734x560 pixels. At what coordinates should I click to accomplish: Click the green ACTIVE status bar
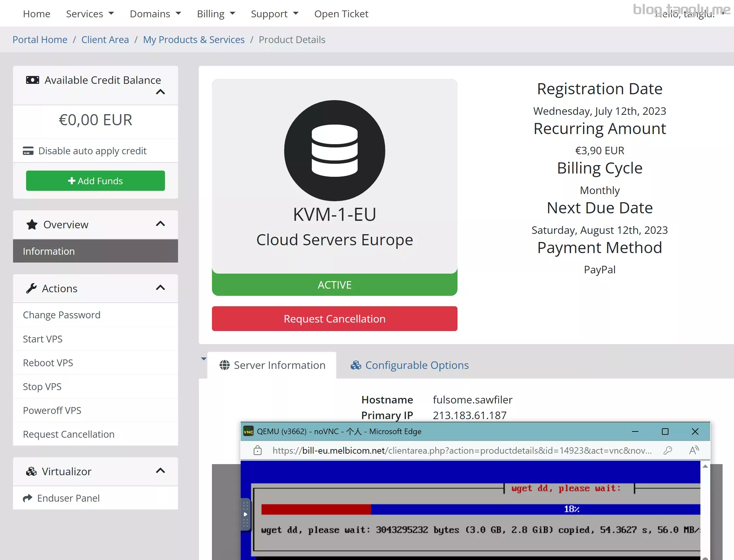point(335,285)
